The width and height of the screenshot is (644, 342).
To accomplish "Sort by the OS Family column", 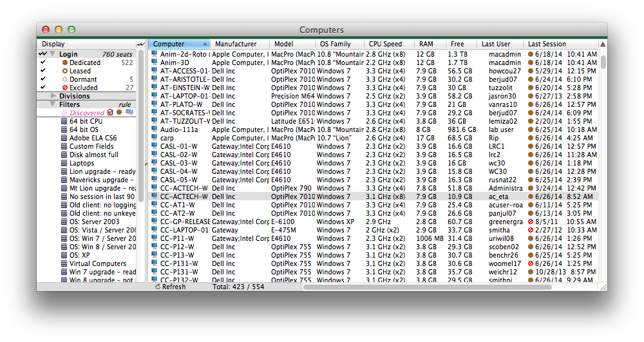I will pyautogui.click(x=339, y=44).
